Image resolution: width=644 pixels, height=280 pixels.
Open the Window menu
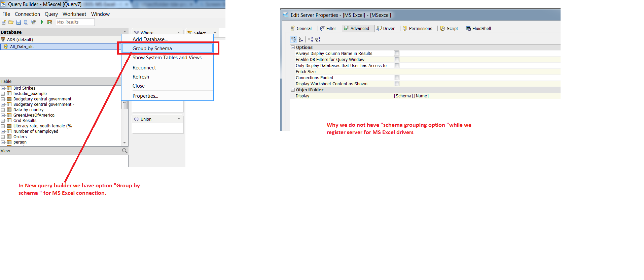[x=100, y=14]
